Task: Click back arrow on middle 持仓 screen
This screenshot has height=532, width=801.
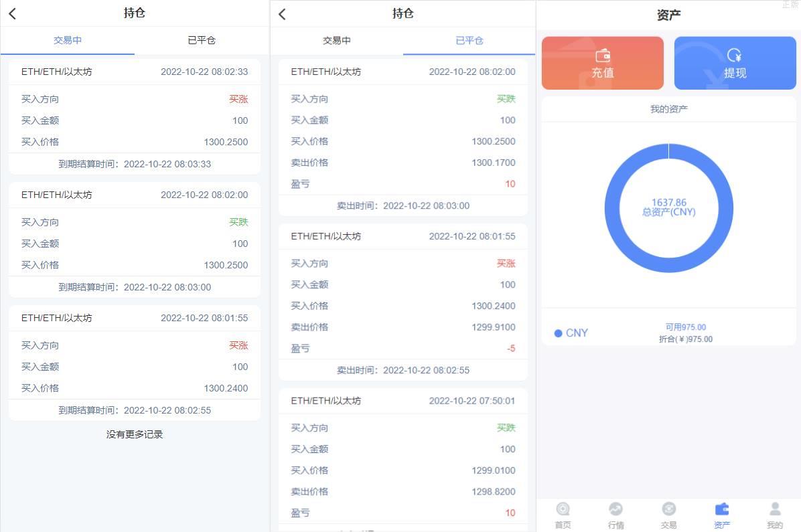Action: pyautogui.click(x=282, y=14)
